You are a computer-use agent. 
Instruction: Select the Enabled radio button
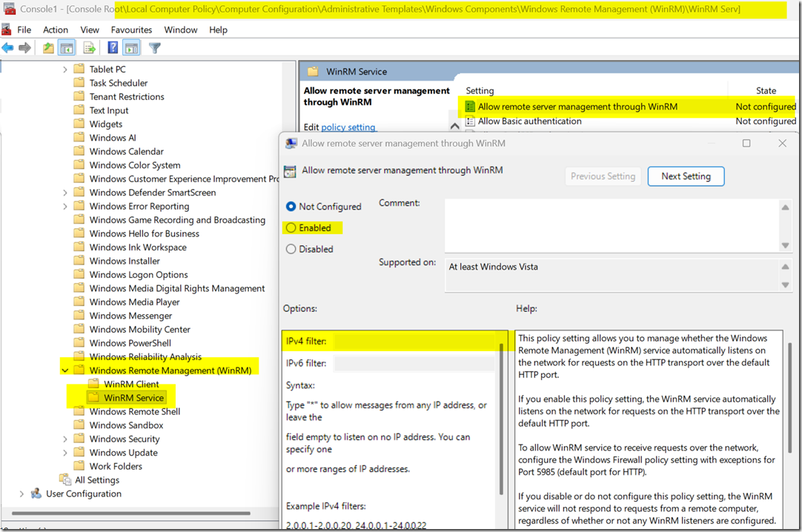click(x=291, y=228)
